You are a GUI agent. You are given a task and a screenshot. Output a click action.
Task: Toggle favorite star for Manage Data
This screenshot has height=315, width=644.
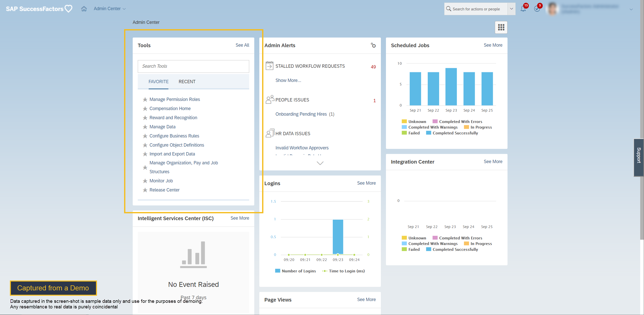145,127
